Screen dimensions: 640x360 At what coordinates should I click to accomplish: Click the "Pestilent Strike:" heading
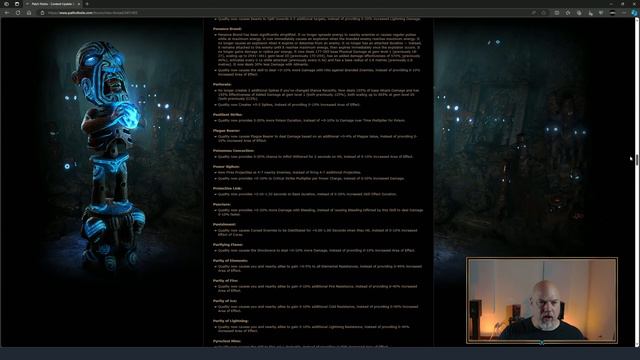(x=227, y=115)
